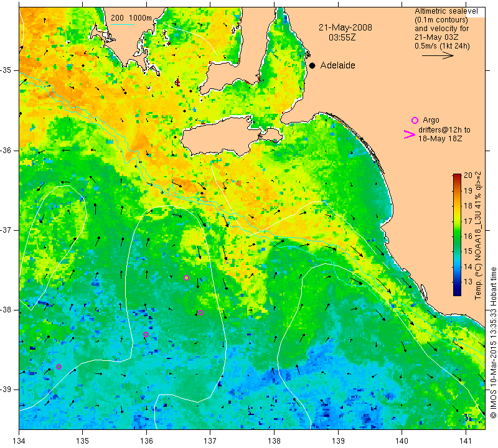Click the Argo float marker near 136E 38.3S

[x=146, y=334]
